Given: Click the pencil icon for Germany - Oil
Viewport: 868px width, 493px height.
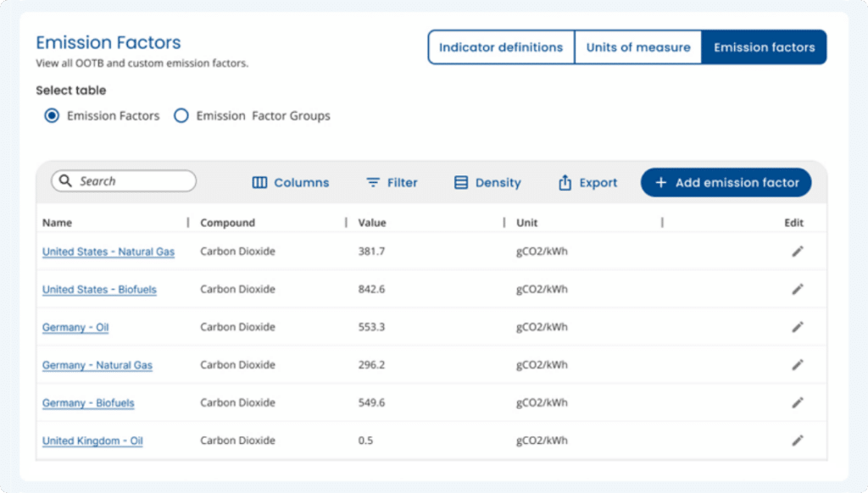Looking at the screenshot, I should point(797,327).
